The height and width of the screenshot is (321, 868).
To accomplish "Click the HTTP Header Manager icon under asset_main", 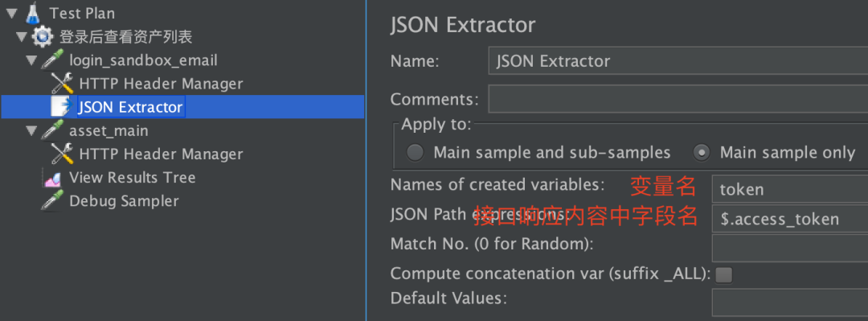I will [x=63, y=154].
